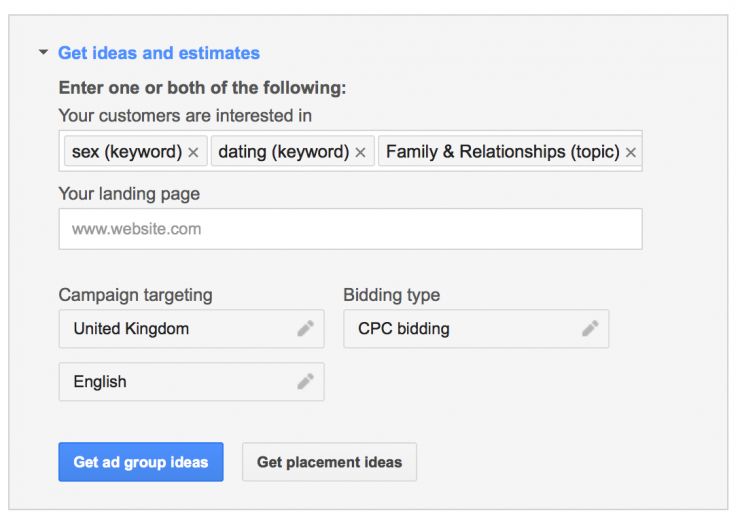The width and height of the screenshot is (738, 519).
Task: Remove the dating keyword chip
Action: (361, 153)
